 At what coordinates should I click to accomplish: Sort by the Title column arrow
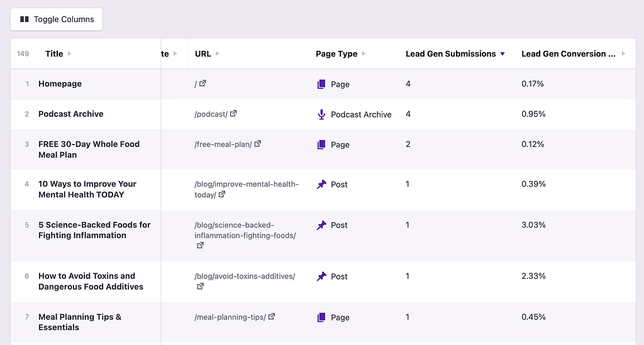coord(70,54)
